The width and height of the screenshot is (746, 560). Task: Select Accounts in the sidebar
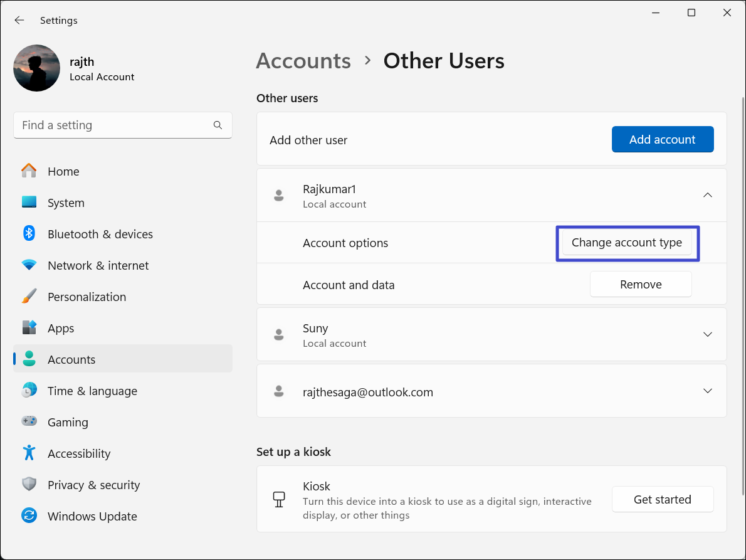[x=71, y=359]
